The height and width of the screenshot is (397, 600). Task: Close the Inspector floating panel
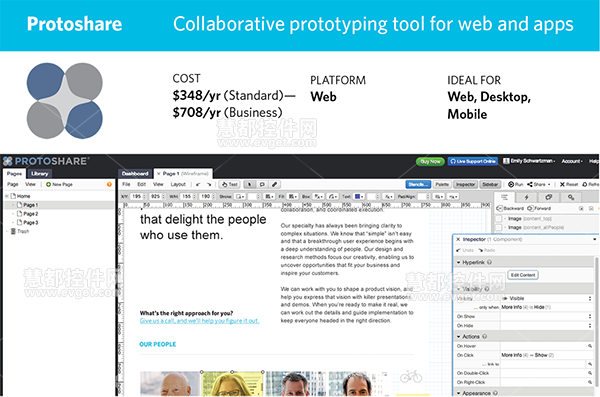click(x=458, y=239)
